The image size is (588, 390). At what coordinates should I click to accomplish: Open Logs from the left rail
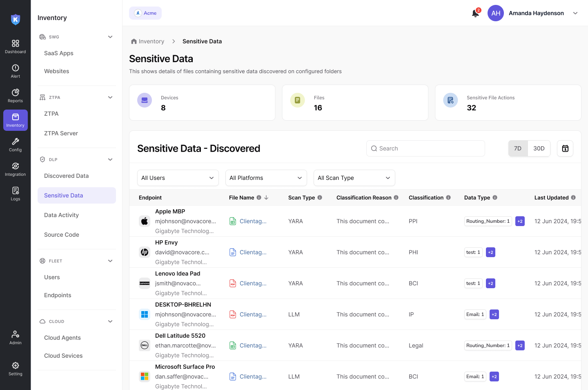tap(16, 194)
